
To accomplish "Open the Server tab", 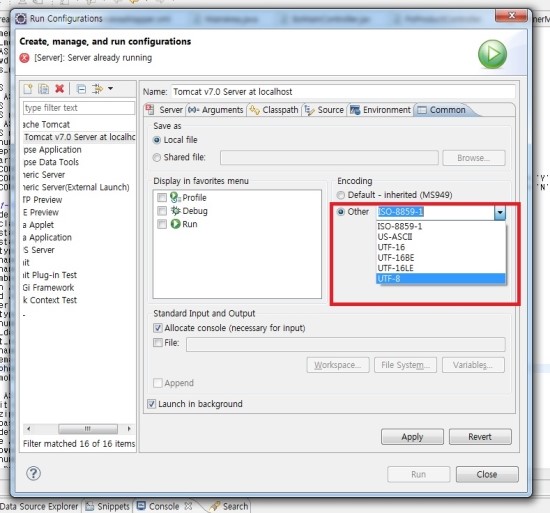I will click(x=165, y=110).
